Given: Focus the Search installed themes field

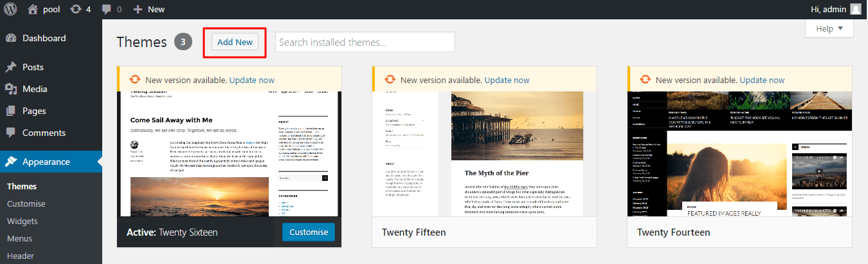Looking at the screenshot, I should pos(365,42).
